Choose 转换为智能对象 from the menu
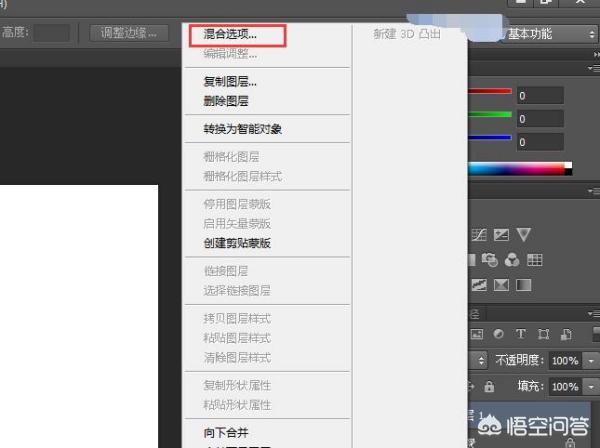The width and height of the screenshot is (600, 448). 243,129
